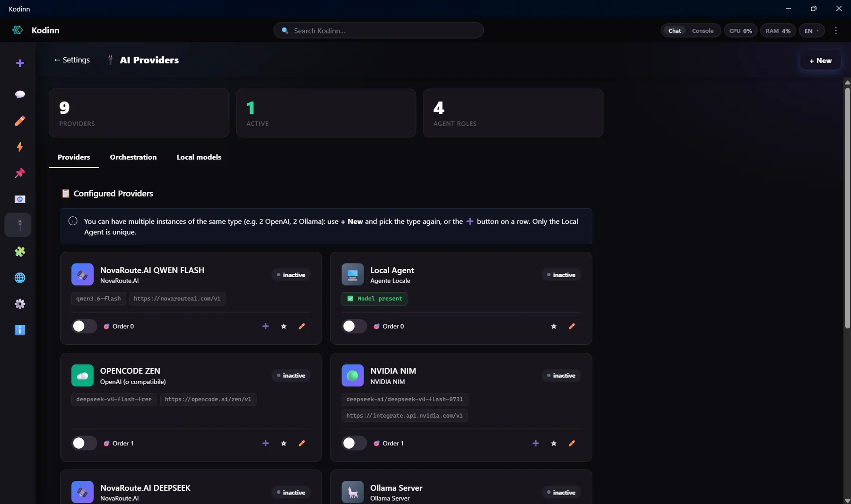Edit the Local Agent provider with pencil

pos(572,326)
